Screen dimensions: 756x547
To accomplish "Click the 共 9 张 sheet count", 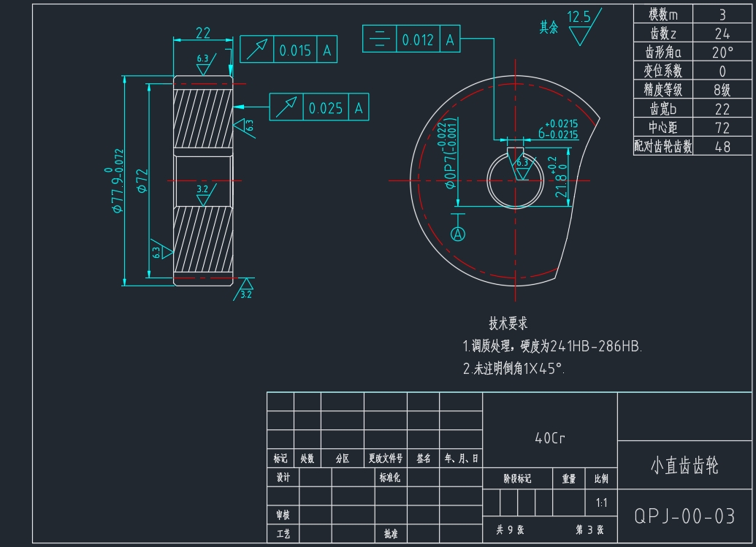I will (x=510, y=529).
